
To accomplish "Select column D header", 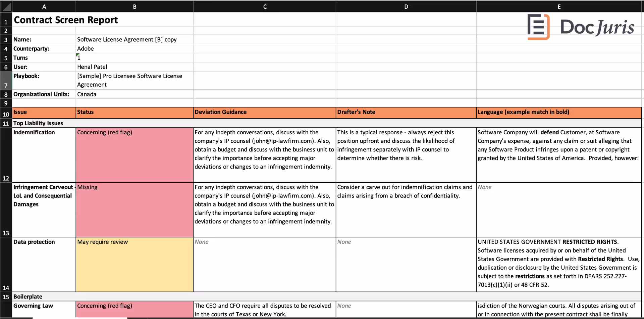I will (406, 6).
